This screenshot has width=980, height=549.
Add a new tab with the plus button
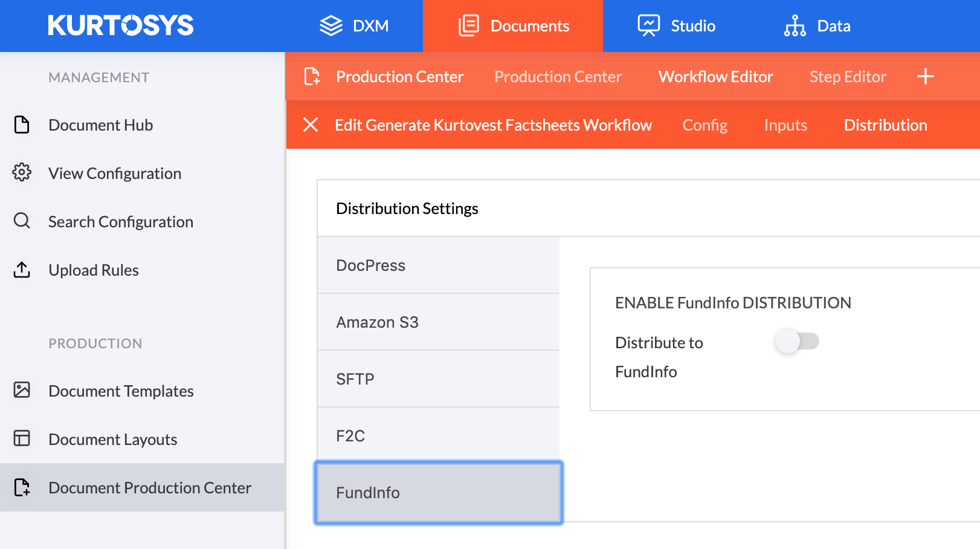(x=926, y=76)
